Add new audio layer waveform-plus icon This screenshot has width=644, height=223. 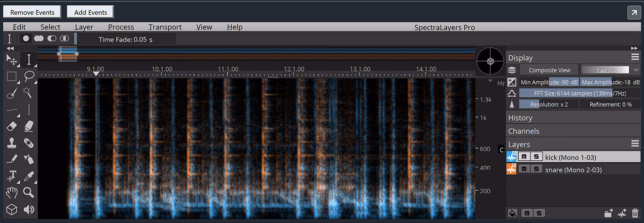coord(622,213)
